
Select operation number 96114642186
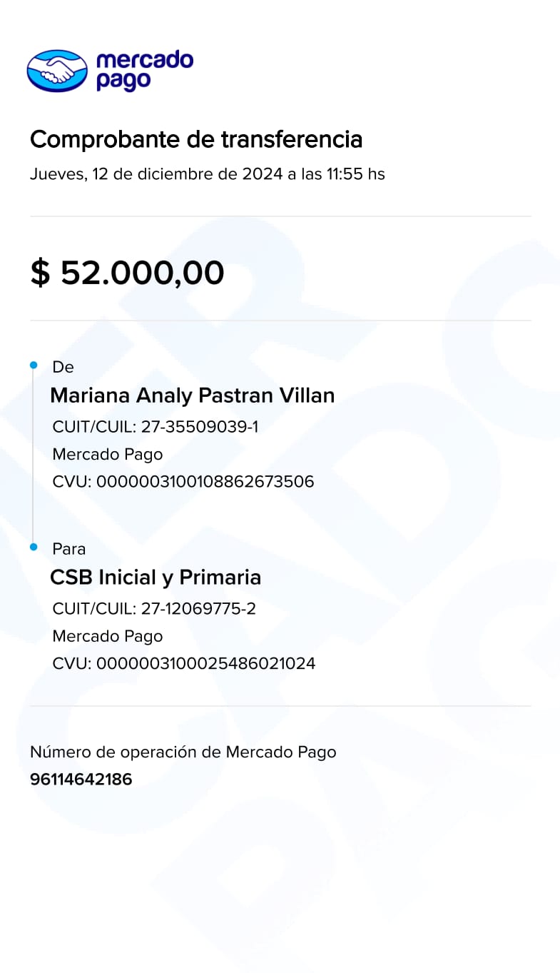(x=81, y=779)
